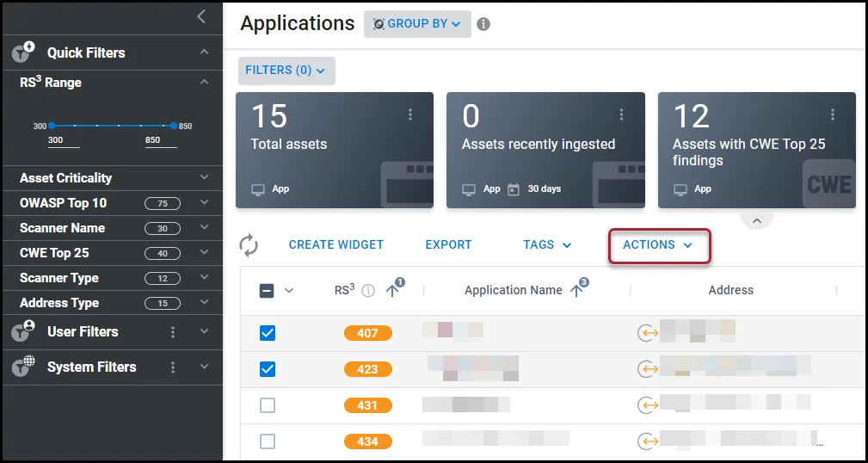868x463 pixels.
Task: Click the Scanner Name count badge 30
Action: pyautogui.click(x=163, y=229)
